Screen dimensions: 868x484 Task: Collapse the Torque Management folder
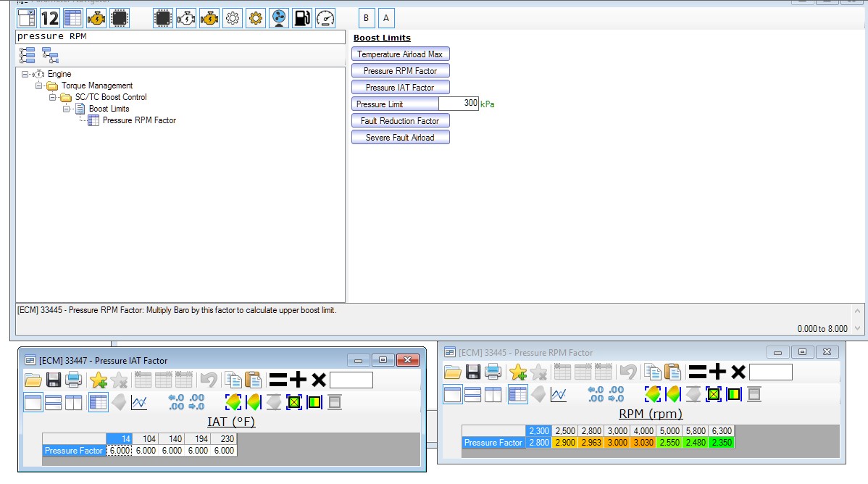coord(38,85)
